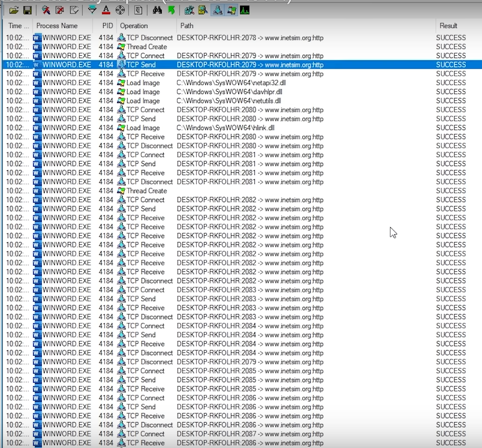Select the TCP Connect row for port 2082
The width and height of the screenshot is (482, 448).
pyautogui.click(x=242, y=200)
